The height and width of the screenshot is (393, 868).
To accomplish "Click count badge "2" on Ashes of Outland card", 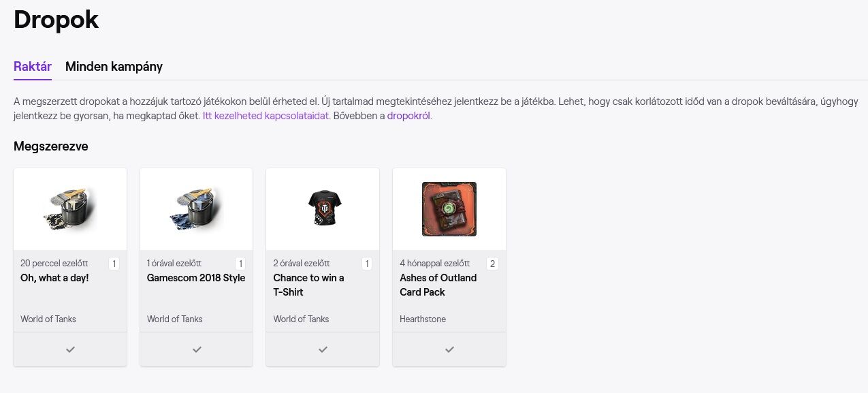I will tap(492, 264).
